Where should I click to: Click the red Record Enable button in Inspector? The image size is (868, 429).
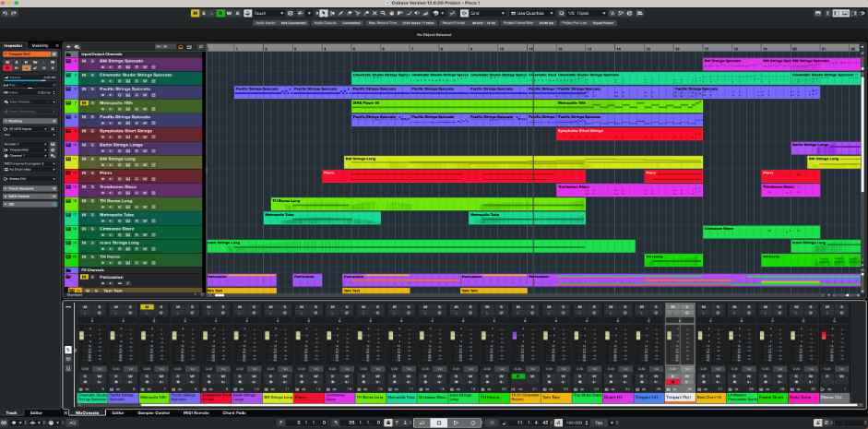coord(7,67)
